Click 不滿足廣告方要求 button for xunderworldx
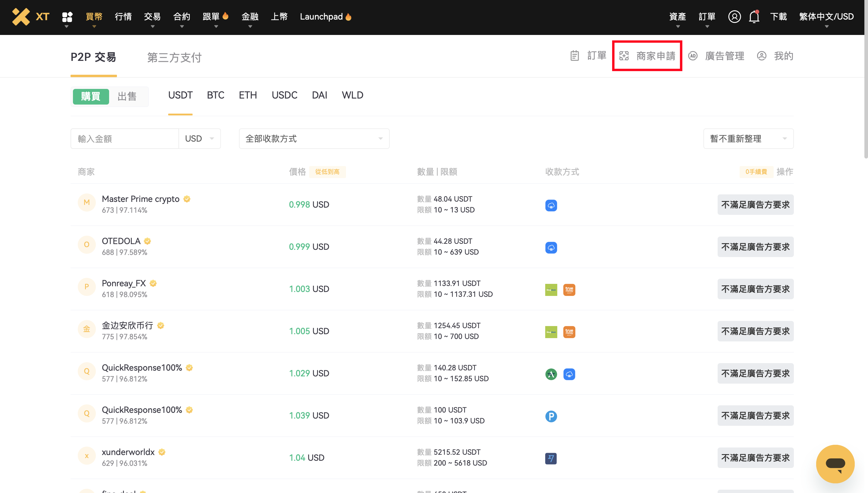868x493 pixels. 755,457
